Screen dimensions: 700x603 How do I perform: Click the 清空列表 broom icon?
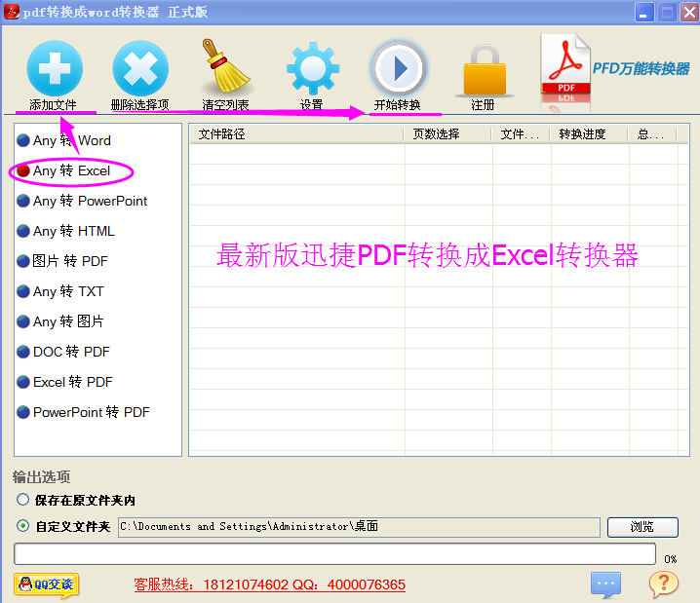point(225,66)
